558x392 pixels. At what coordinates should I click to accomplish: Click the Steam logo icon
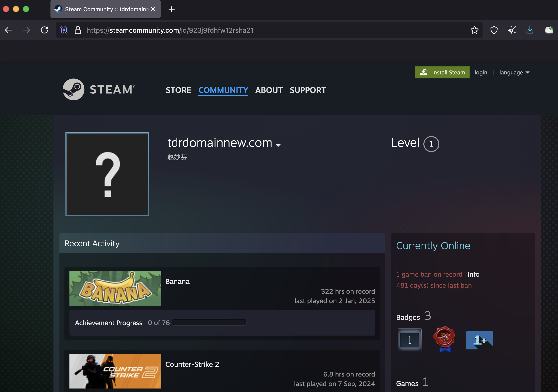pos(73,89)
